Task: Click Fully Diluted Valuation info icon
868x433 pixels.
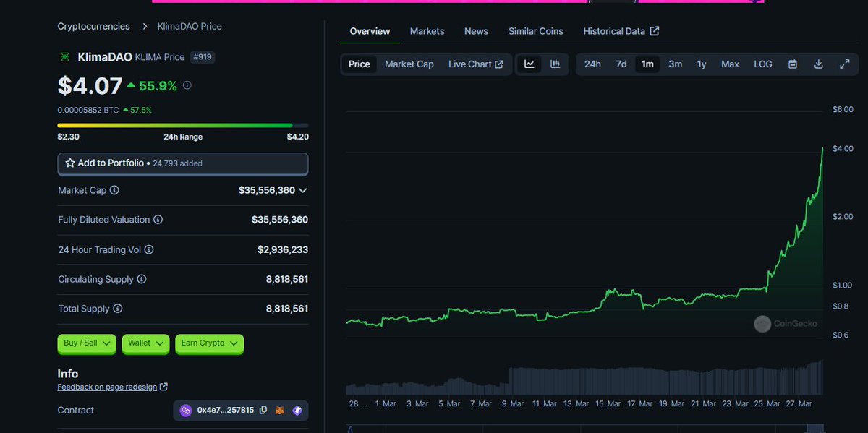Action: 158,220
